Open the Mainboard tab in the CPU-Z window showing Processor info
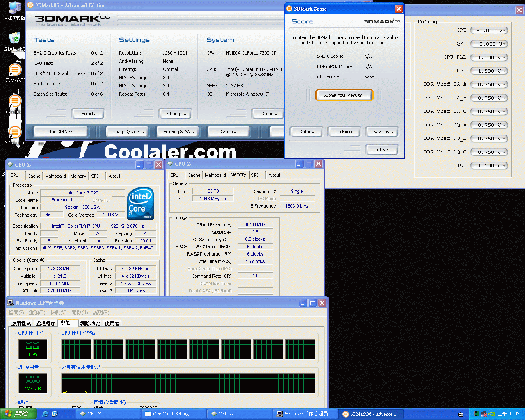 click(55, 176)
